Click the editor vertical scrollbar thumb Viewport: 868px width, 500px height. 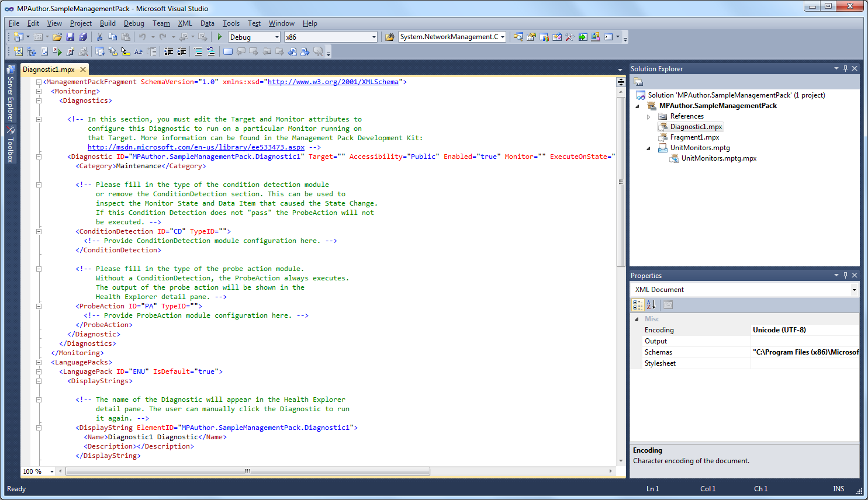(621, 182)
